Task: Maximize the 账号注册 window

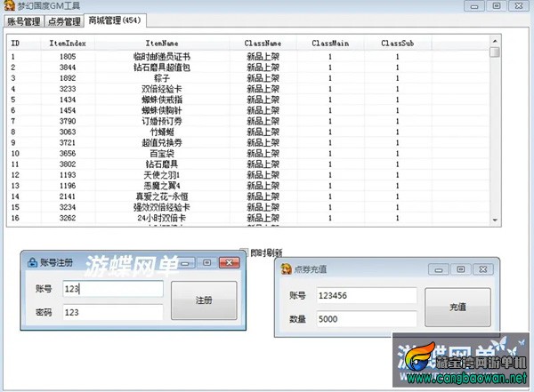Action: 206,262
